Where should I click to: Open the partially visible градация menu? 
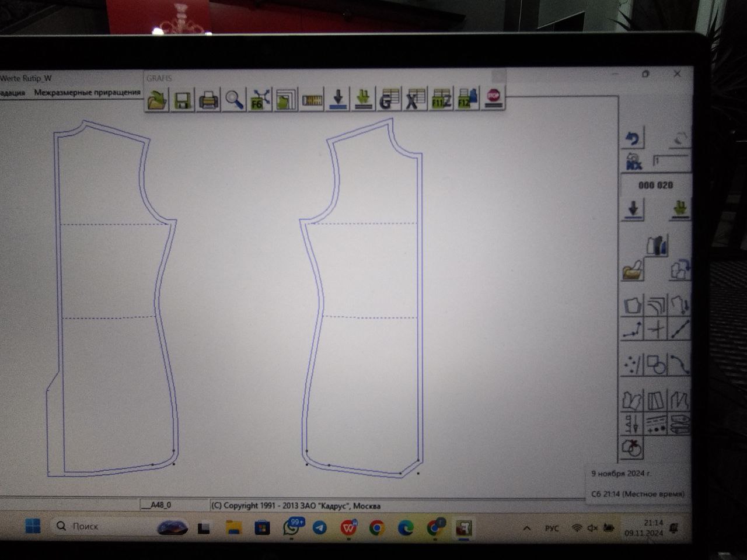click(x=12, y=93)
